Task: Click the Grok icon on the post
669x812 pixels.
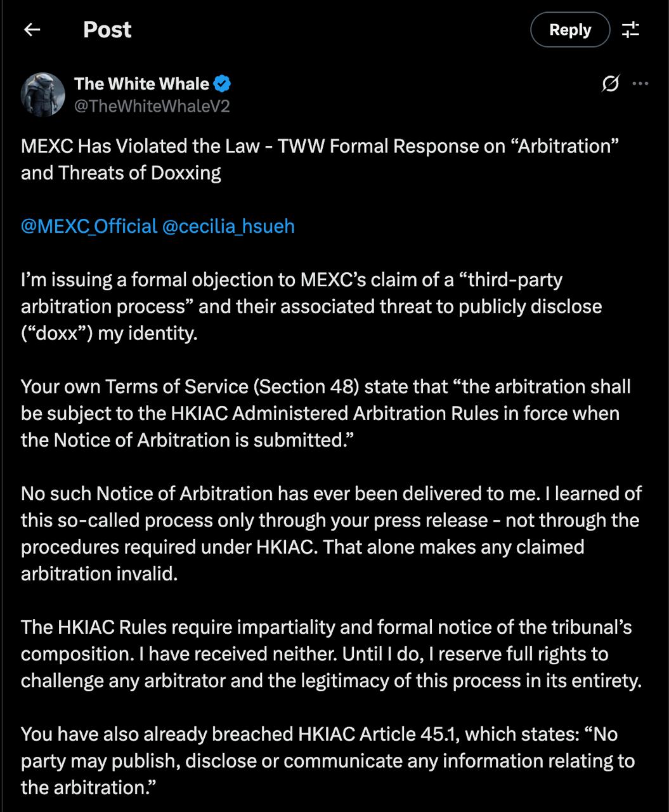Action: [x=610, y=84]
